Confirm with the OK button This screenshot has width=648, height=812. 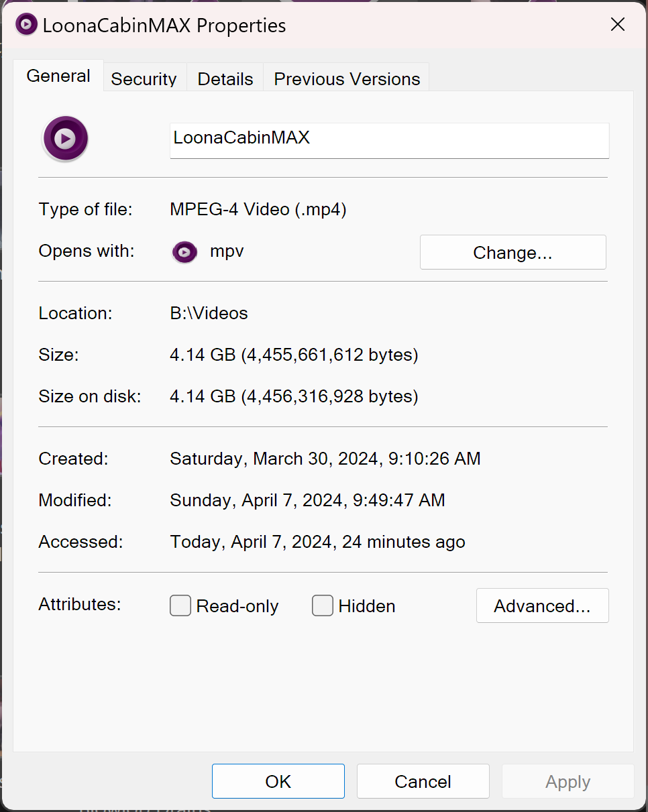click(x=278, y=782)
